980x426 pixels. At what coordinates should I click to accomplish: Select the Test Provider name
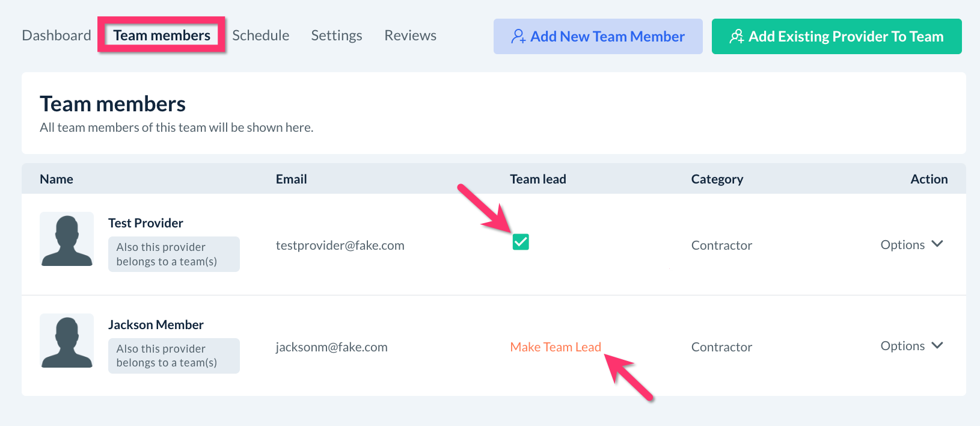point(145,223)
